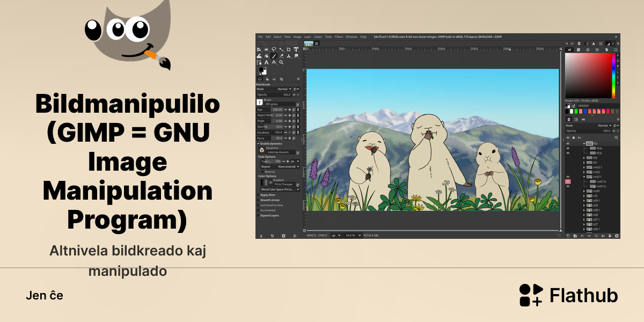Screen dimensions: 644x322
Task: Click the edit gradient icon beside FG to Transpar
Action: coord(298,185)
